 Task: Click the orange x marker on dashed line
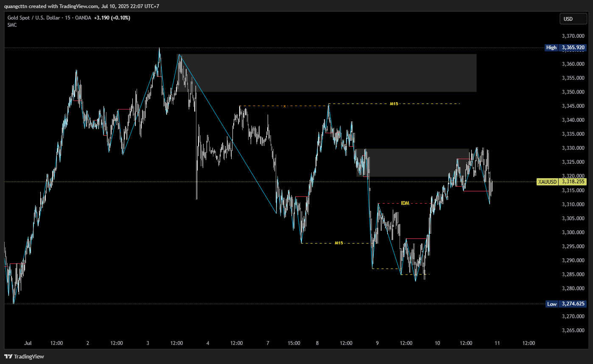coord(285,106)
